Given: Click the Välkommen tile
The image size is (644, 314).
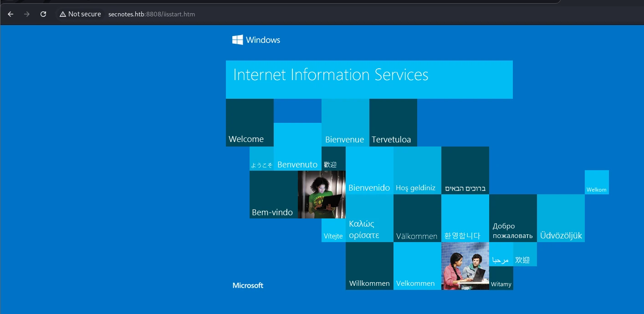Looking at the screenshot, I should point(417,218).
